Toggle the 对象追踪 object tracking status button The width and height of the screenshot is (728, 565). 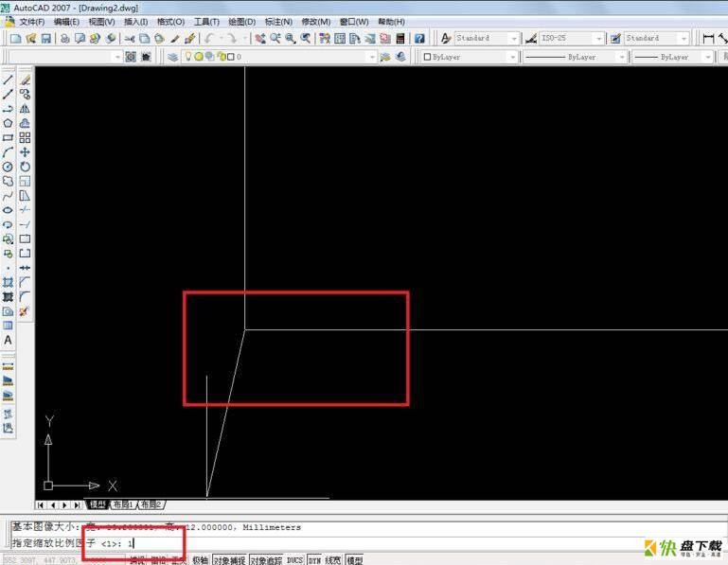point(266,560)
